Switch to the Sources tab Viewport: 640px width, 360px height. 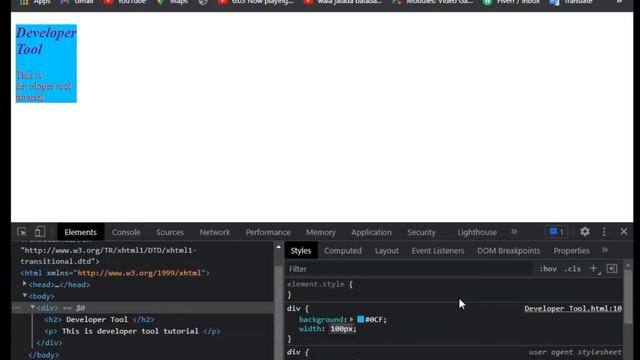(x=170, y=232)
